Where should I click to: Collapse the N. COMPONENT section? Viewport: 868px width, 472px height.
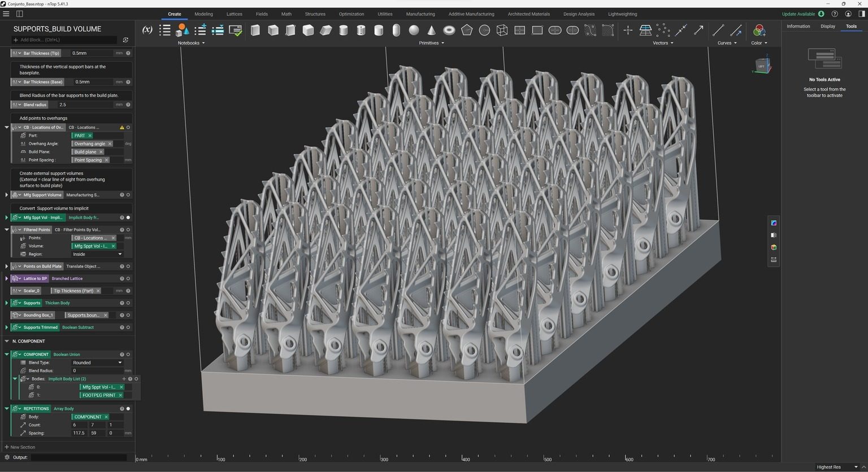(x=7, y=341)
